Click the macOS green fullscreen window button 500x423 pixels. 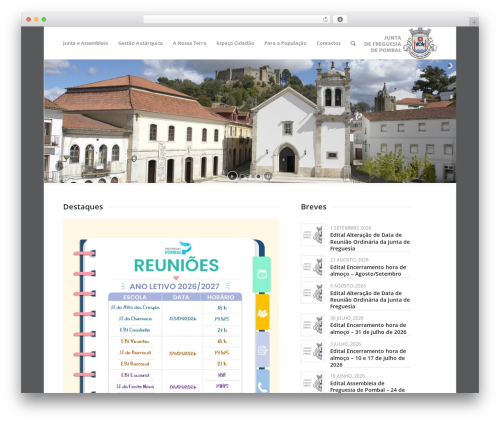point(44,20)
